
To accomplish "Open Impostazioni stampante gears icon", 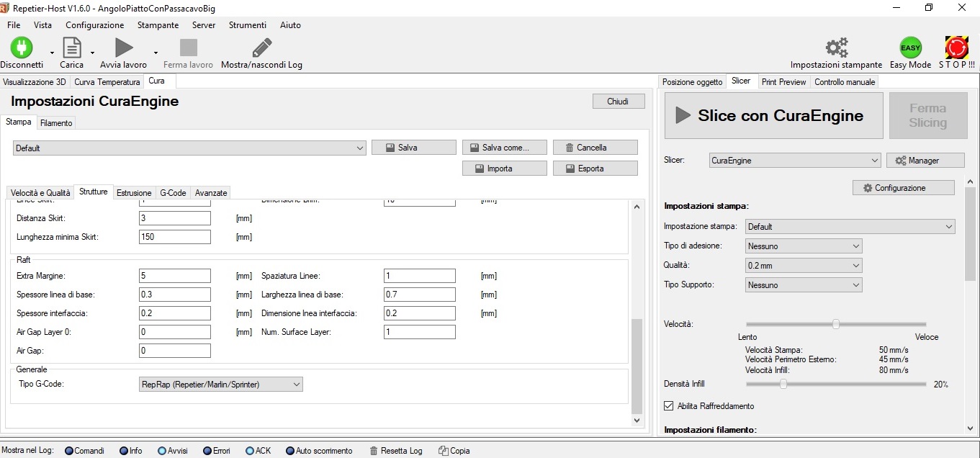I will pos(836,48).
